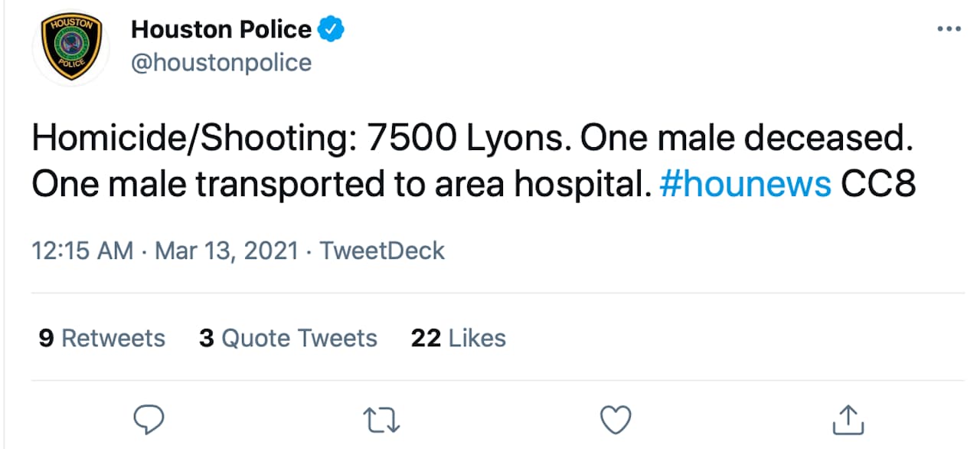
Task: Visit the @houstonpolice handle
Action: [221, 62]
